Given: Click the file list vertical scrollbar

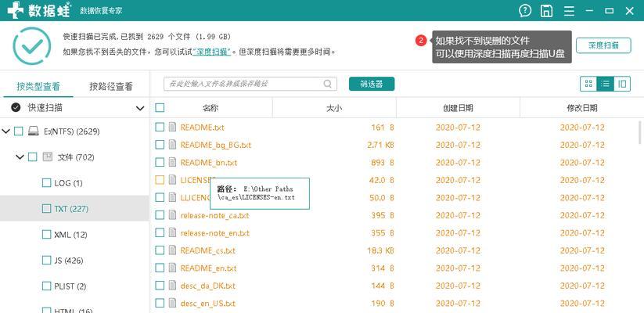Looking at the screenshot, I should coord(640,132).
